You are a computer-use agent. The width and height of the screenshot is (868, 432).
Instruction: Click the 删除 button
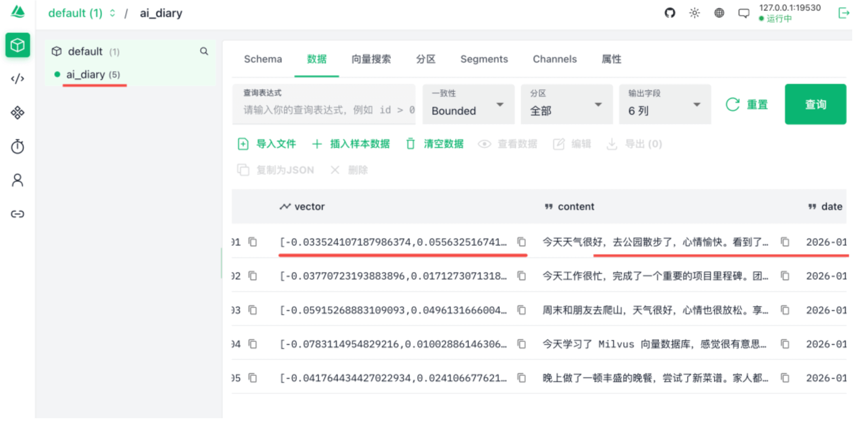(x=349, y=170)
